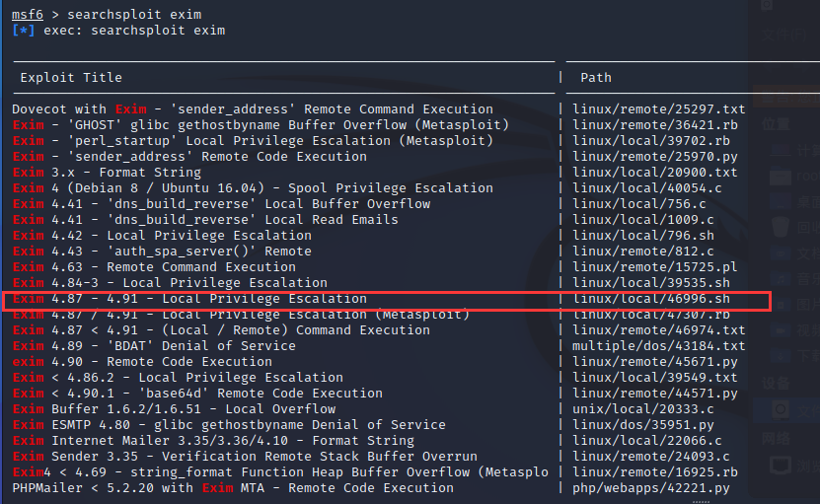Image resolution: width=820 pixels, height=504 pixels.
Task: Select path linux/remote/812.c
Action: pyautogui.click(x=643, y=251)
